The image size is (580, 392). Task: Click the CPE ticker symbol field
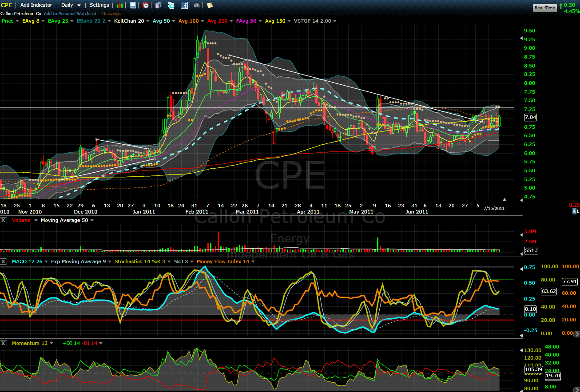click(7, 5)
